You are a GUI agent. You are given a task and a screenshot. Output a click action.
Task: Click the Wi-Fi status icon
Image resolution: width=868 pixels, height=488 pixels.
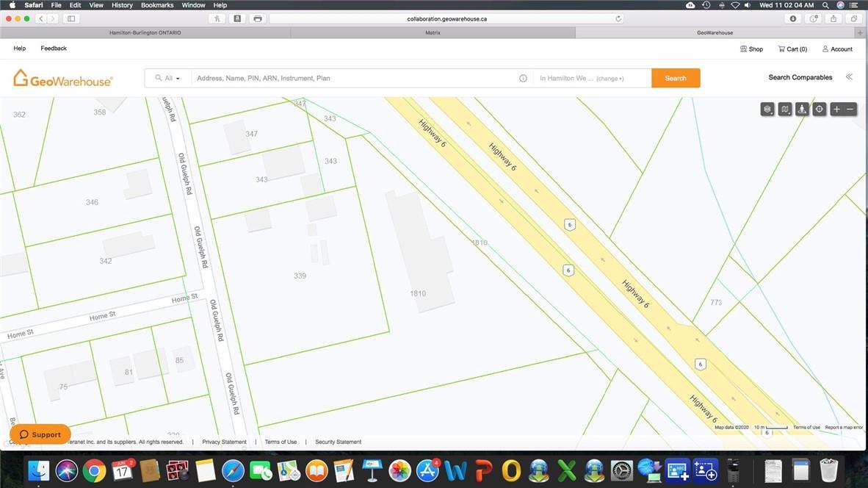click(x=735, y=5)
